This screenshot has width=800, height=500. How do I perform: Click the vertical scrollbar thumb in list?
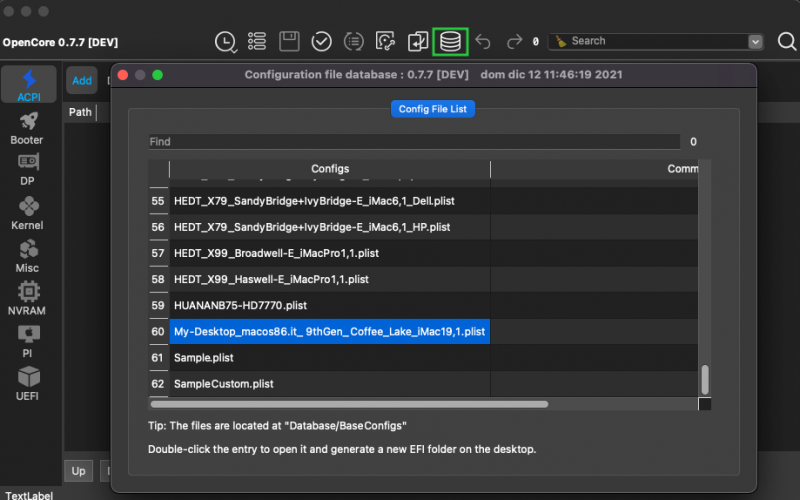coord(704,379)
